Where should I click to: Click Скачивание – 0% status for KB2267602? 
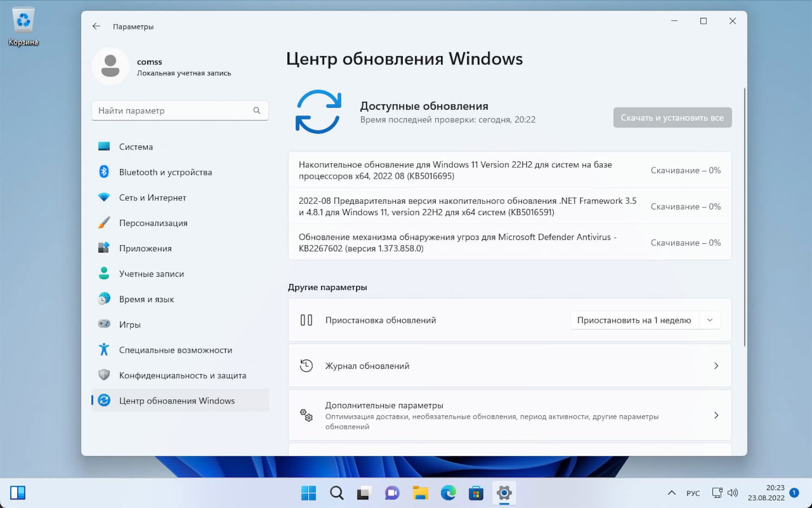685,243
